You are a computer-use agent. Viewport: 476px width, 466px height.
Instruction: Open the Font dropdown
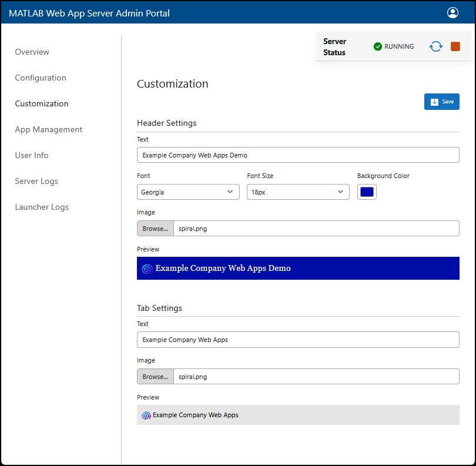point(188,192)
